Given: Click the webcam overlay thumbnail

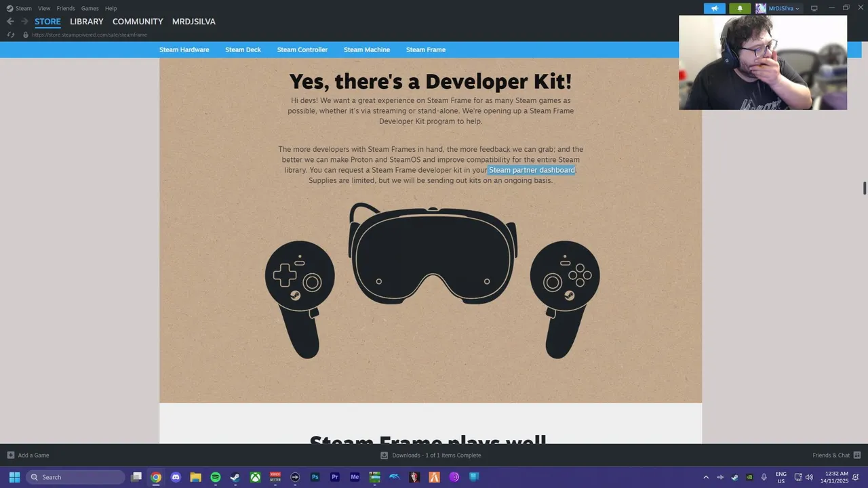Looking at the screenshot, I should click(x=763, y=62).
